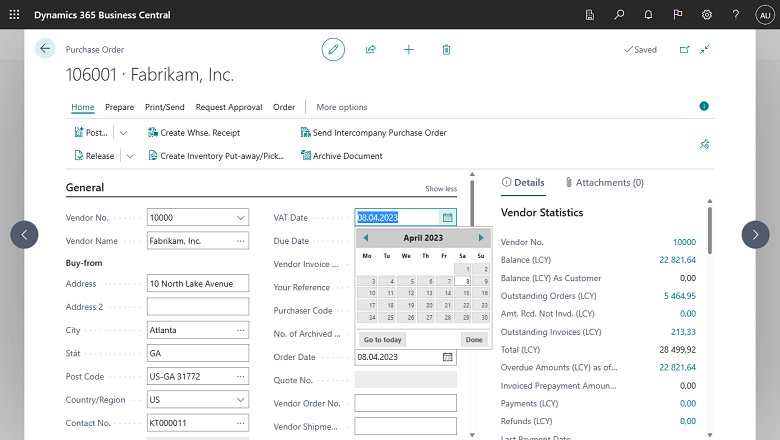Click the flag icon in header
This screenshot has width=780, height=440.
(x=677, y=15)
